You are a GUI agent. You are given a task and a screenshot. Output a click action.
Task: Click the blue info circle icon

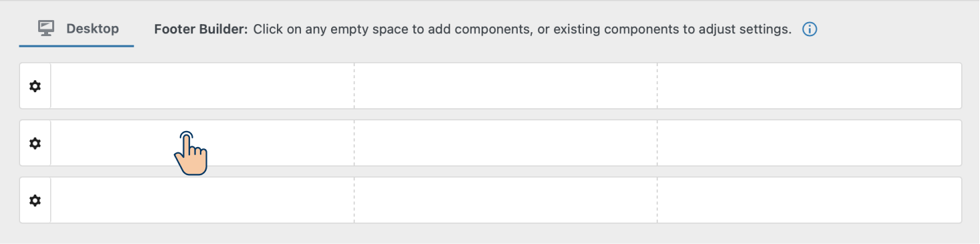coord(809,29)
